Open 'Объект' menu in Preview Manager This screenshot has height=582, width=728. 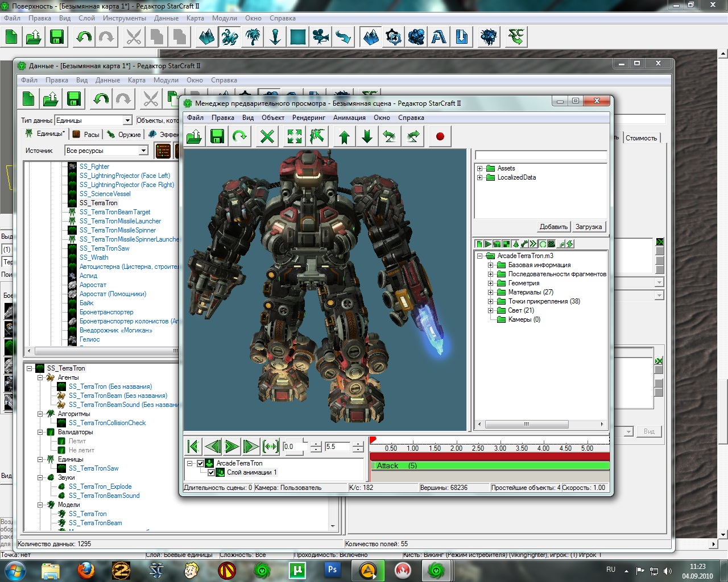click(x=273, y=118)
